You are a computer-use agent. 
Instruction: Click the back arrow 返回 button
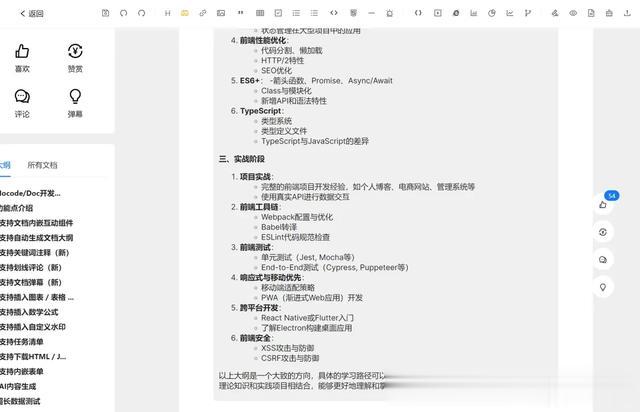32,13
